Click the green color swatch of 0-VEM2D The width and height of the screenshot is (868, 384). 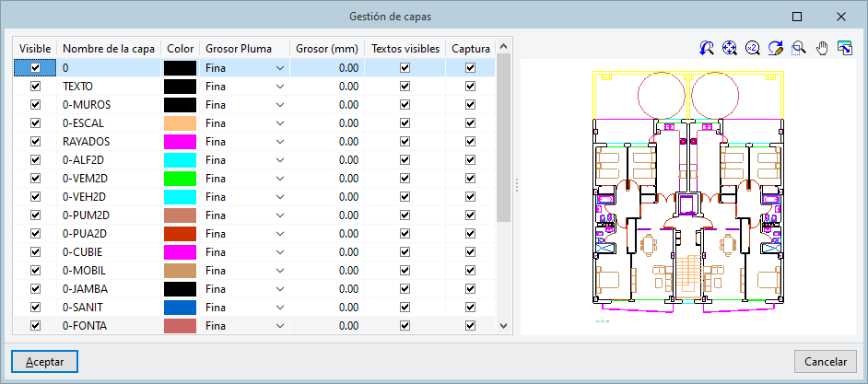(180, 178)
